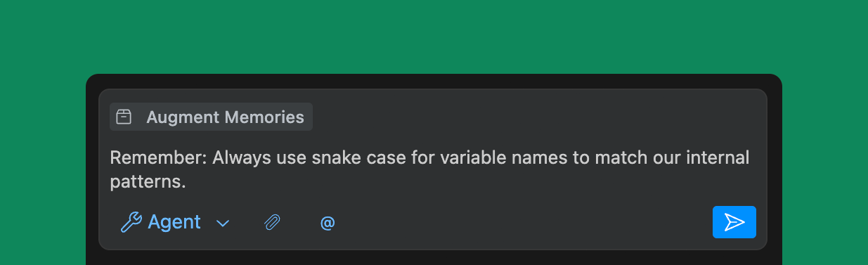Screen dimensions: 868x265
Task: Expand the chevron next to Agent
Action: (x=223, y=224)
